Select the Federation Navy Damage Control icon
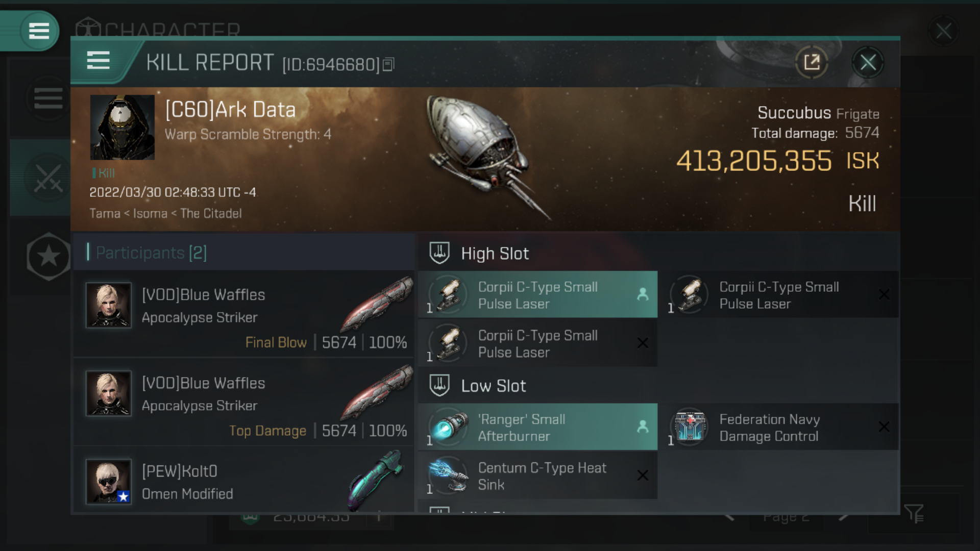 tap(689, 427)
